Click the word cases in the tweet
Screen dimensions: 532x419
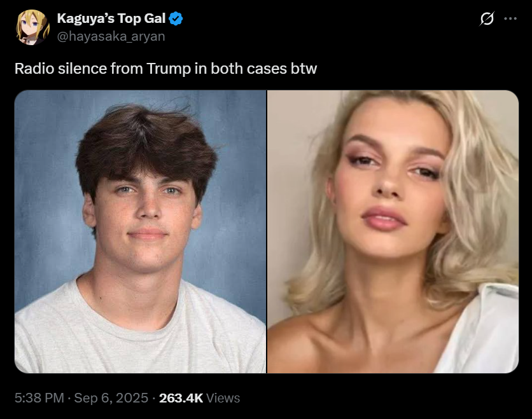(x=267, y=69)
